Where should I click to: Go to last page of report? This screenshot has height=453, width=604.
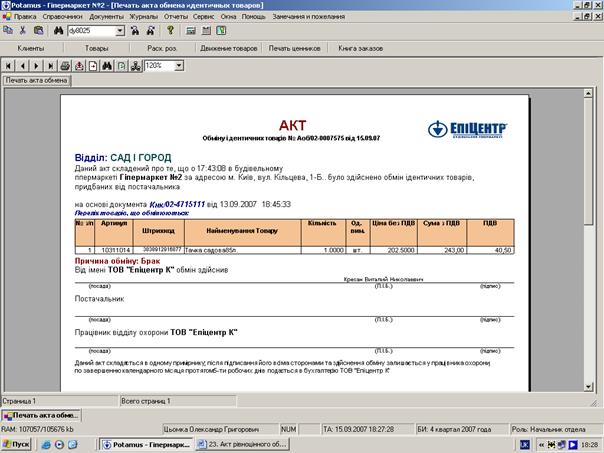coord(50,66)
